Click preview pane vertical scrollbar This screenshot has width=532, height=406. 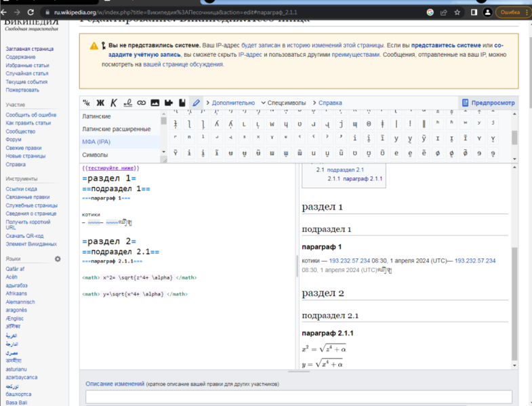(514, 304)
